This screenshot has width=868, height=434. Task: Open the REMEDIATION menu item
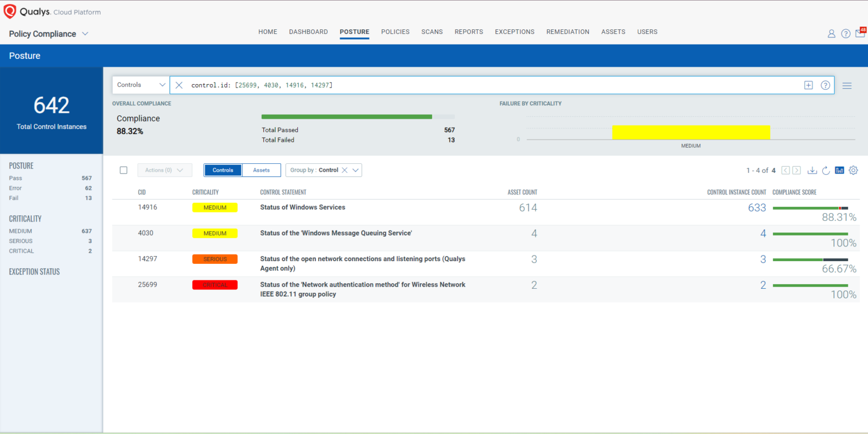pos(567,32)
